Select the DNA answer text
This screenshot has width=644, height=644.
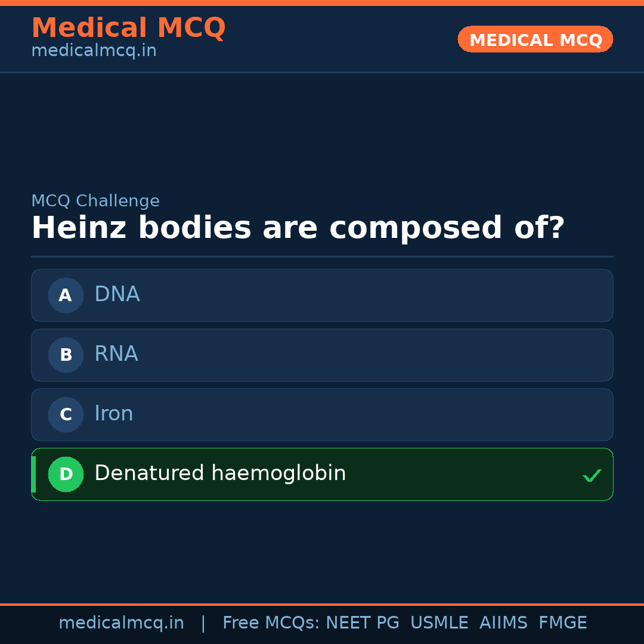click(117, 295)
